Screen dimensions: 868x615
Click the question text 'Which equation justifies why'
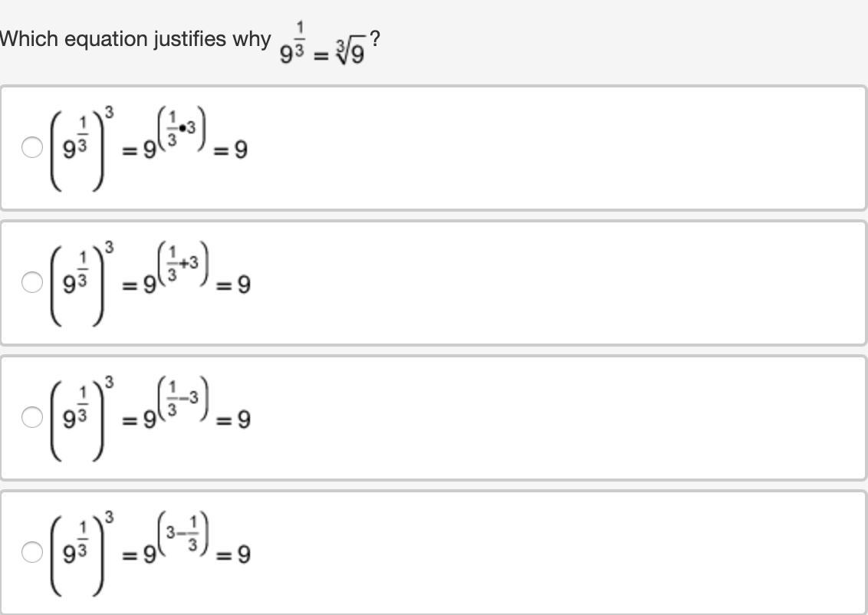click(x=136, y=39)
